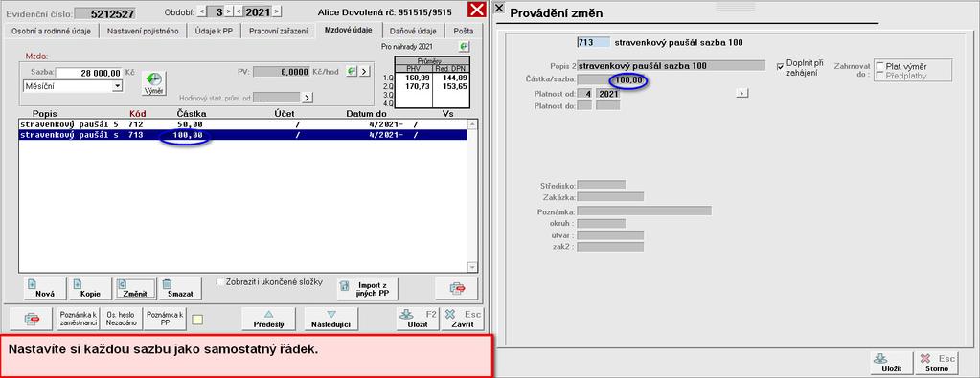This screenshot has width=980, height=378.
Task: Click Uložit in the Provádění změn dialog
Action: click(x=891, y=363)
